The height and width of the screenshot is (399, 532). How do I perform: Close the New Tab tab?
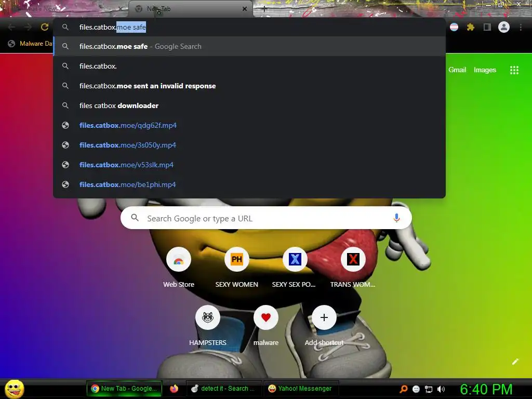(245, 9)
